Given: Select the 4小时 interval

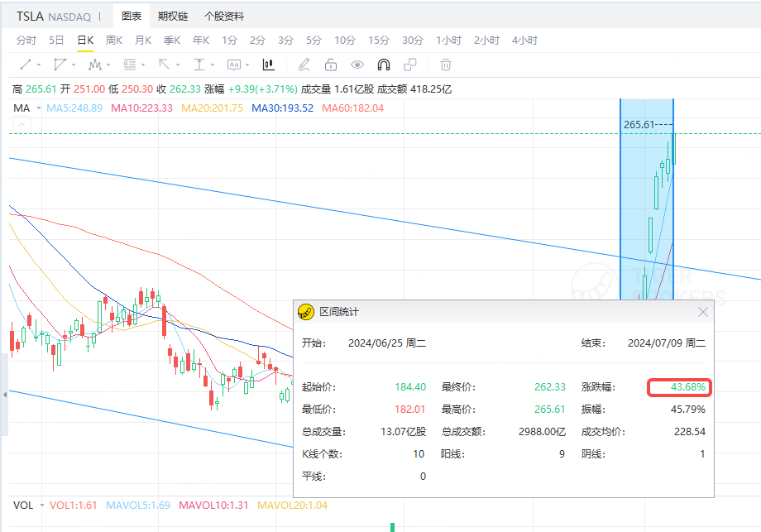Looking at the screenshot, I should [x=524, y=41].
